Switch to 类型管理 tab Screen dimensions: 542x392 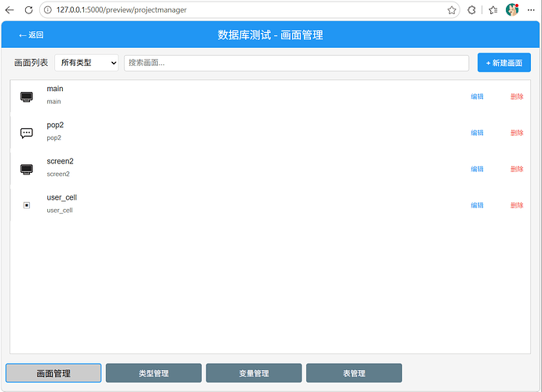click(x=154, y=373)
